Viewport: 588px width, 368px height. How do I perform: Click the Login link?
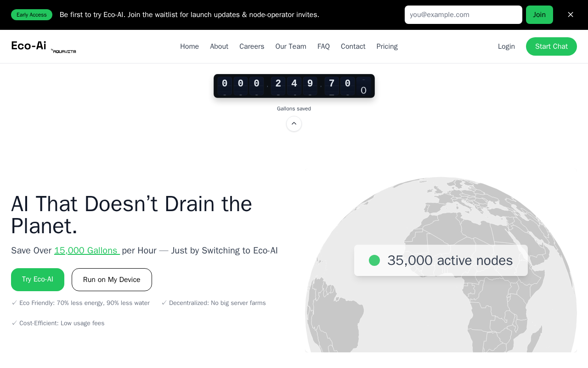pyautogui.click(x=506, y=46)
